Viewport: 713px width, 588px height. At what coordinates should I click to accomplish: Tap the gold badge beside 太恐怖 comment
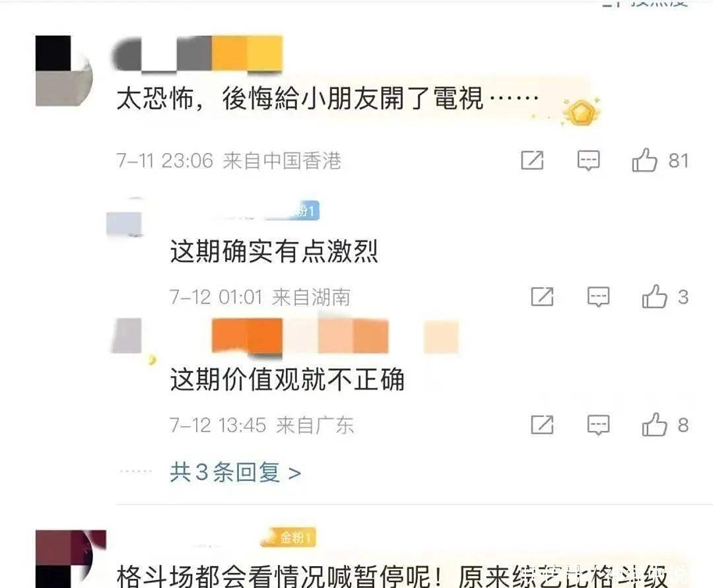coord(580,112)
